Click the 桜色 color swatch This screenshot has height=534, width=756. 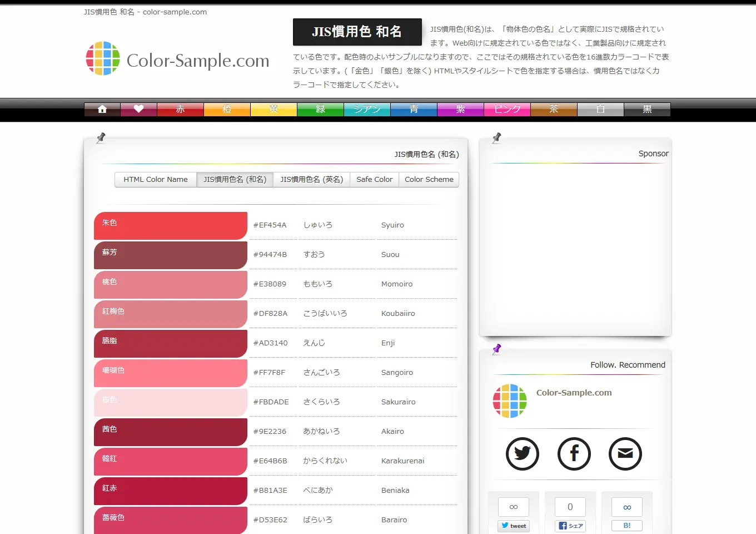point(171,403)
